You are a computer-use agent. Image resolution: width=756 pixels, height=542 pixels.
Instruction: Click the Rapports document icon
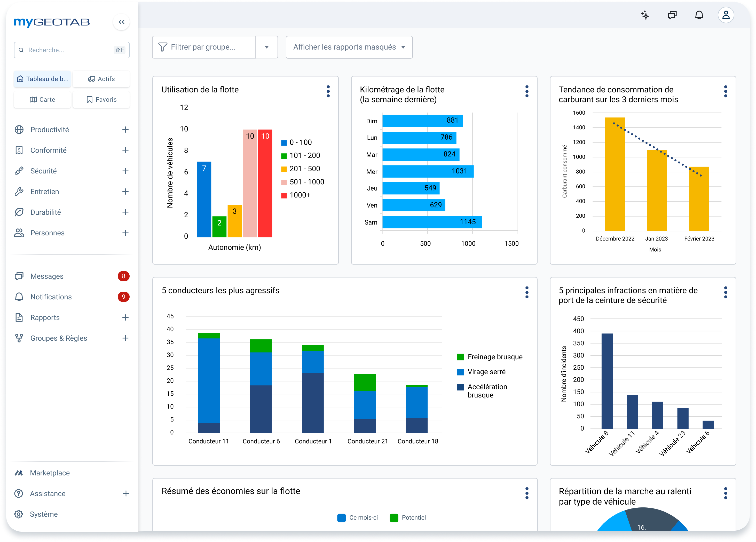pos(19,317)
